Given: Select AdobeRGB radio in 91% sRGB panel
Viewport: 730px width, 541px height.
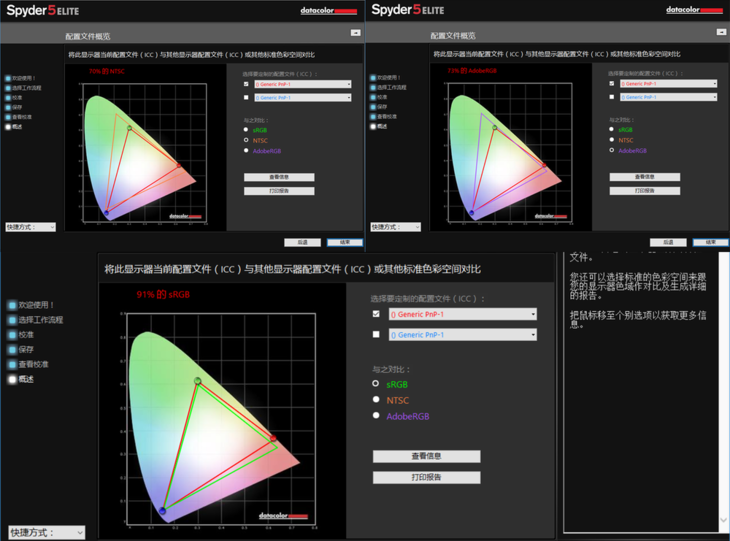Looking at the screenshot, I should point(376,416).
